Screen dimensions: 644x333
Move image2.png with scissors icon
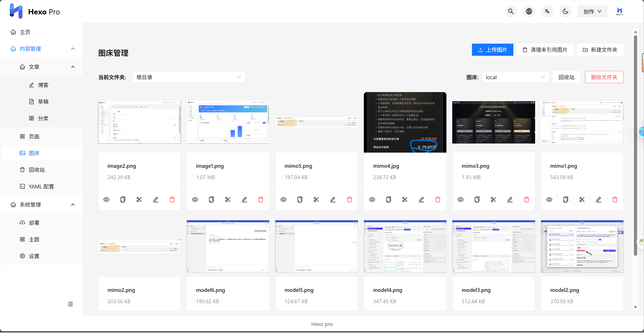click(139, 200)
